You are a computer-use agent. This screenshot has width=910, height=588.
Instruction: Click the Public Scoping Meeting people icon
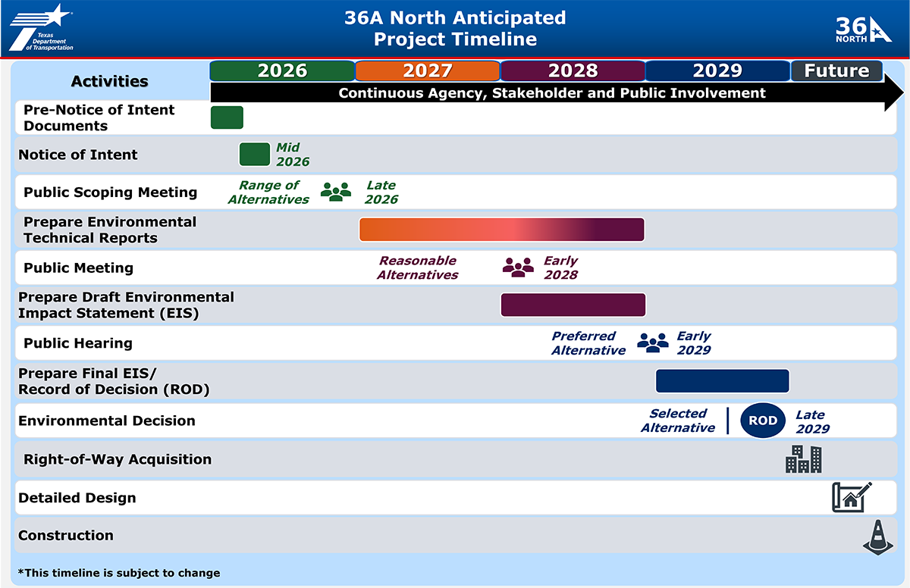(336, 192)
